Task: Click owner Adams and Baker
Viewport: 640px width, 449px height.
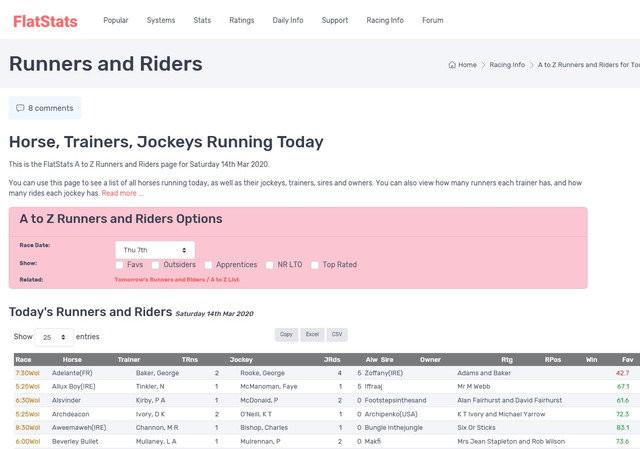Action: [x=484, y=373]
